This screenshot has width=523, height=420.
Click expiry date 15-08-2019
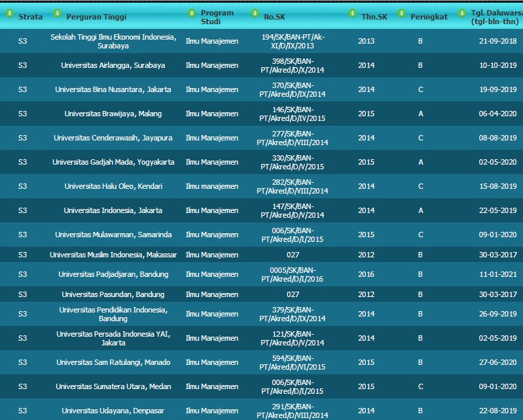click(498, 186)
